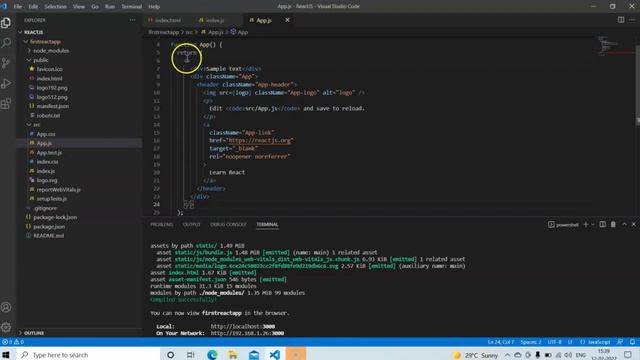Select the powershell terminal entry
The image size is (640, 360).
(563, 224)
